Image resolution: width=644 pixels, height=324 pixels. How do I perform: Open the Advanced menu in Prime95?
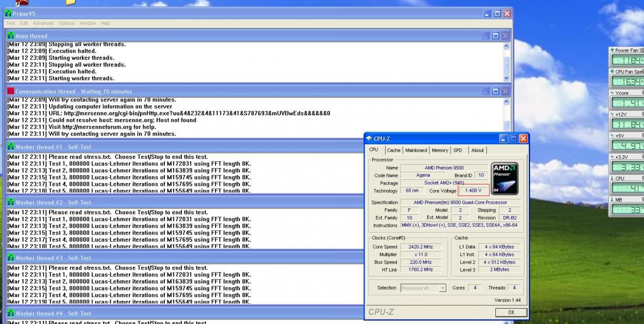tap(43, 23)
